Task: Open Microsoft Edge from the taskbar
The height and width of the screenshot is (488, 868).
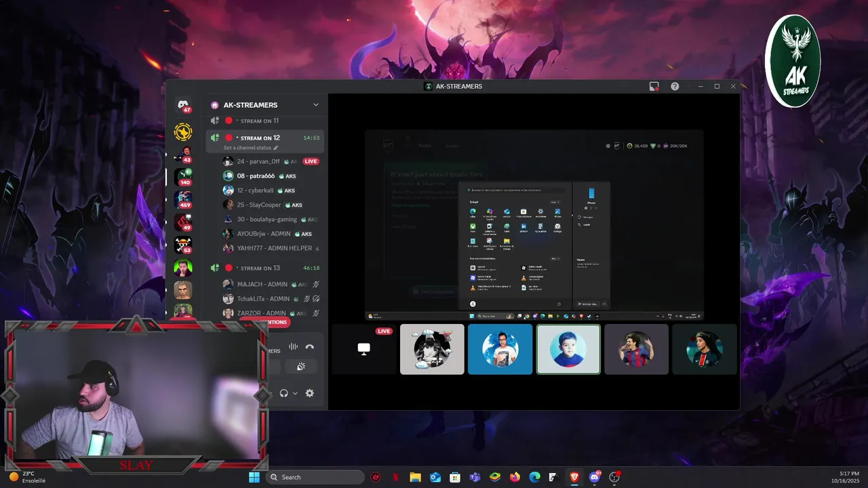Action: [534, 477]
